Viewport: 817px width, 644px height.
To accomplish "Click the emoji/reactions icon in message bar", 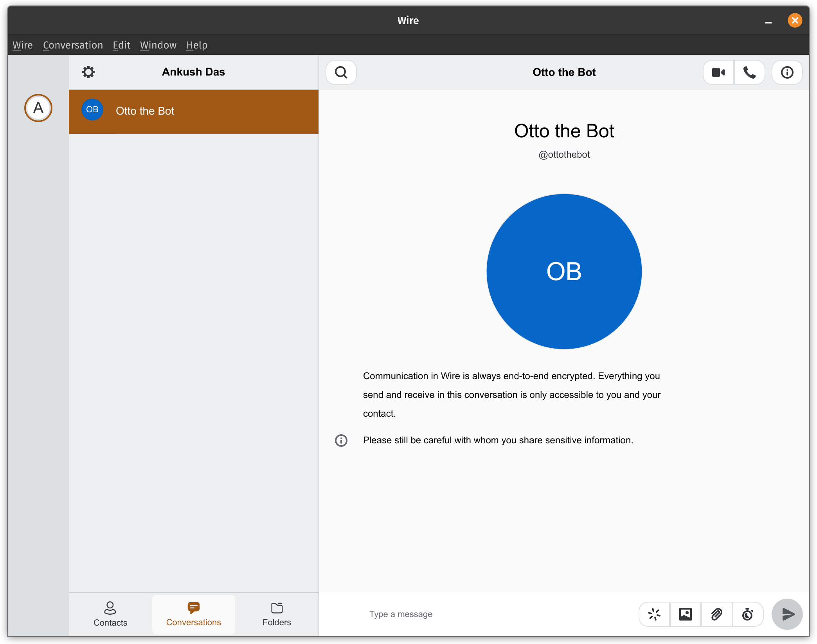I will coord(655,613).
